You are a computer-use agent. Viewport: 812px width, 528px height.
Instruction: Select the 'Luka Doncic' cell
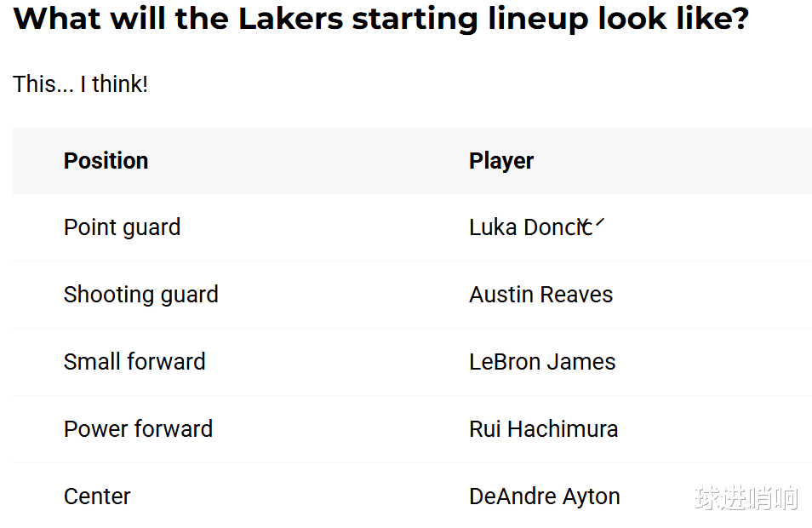529,227
